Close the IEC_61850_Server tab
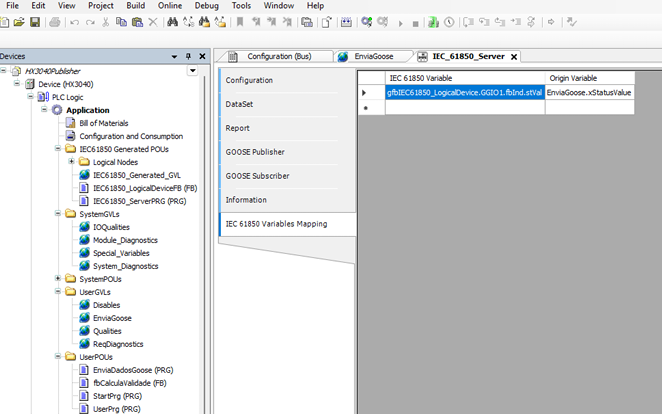This screenshot has height=414, width=662. click(514, 57)
